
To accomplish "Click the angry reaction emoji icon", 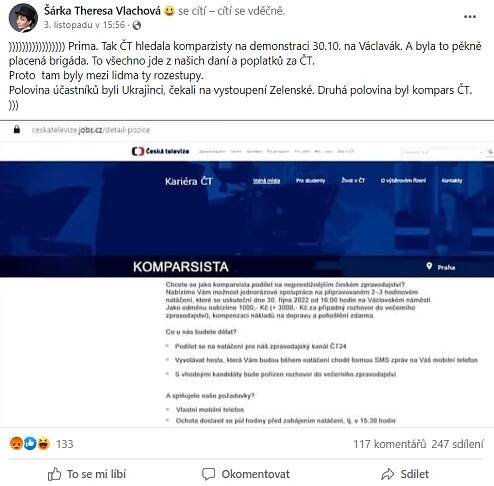I will tap(16, 443).
